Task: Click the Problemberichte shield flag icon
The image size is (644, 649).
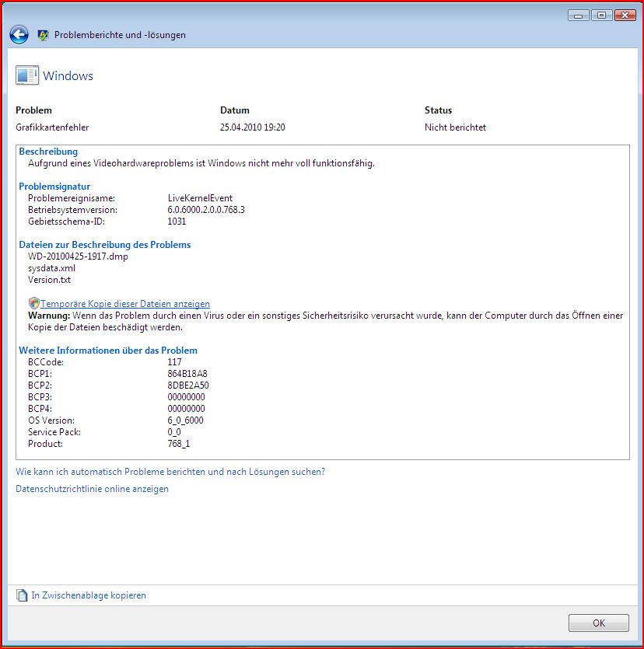Action: click(x=43, y=35)
